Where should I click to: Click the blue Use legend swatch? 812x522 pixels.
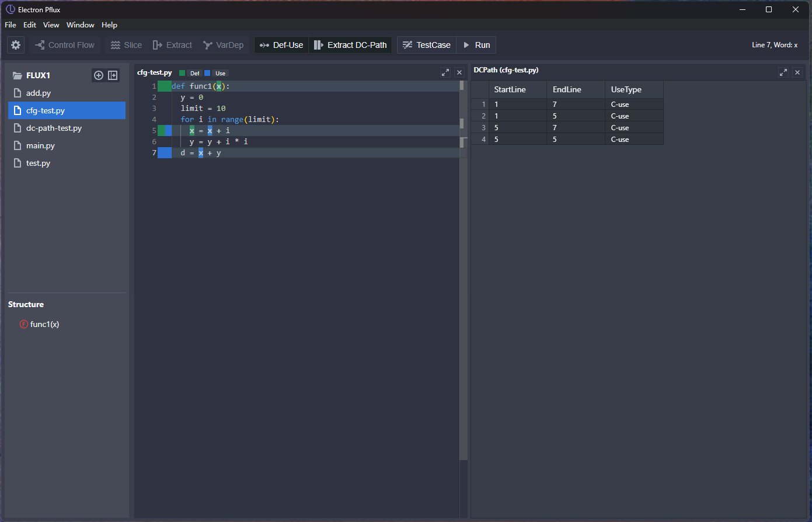[x=207, y=73]
